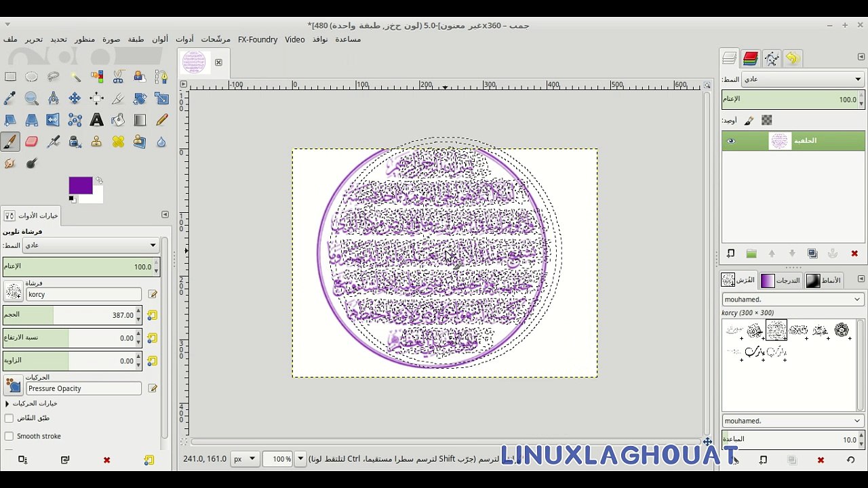Choose the Flip tool

(x=54, y=120)
